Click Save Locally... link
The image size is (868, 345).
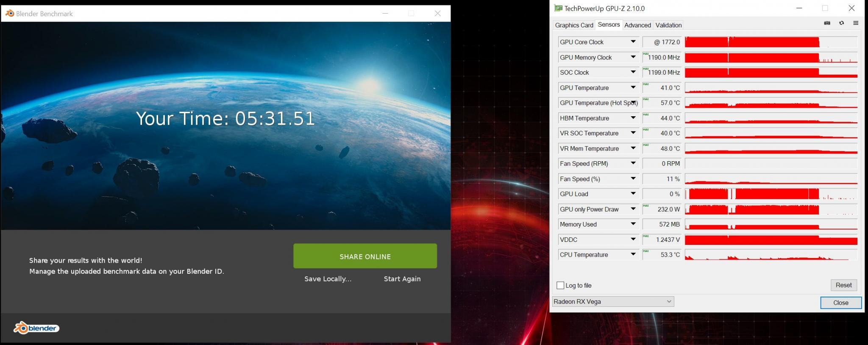(328, 279)
